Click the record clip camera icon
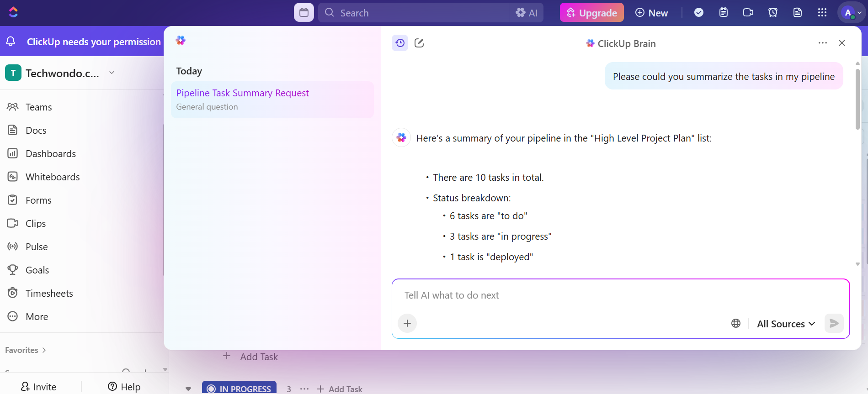The height and width of the screenshot is (394, 868). (748, 13)
